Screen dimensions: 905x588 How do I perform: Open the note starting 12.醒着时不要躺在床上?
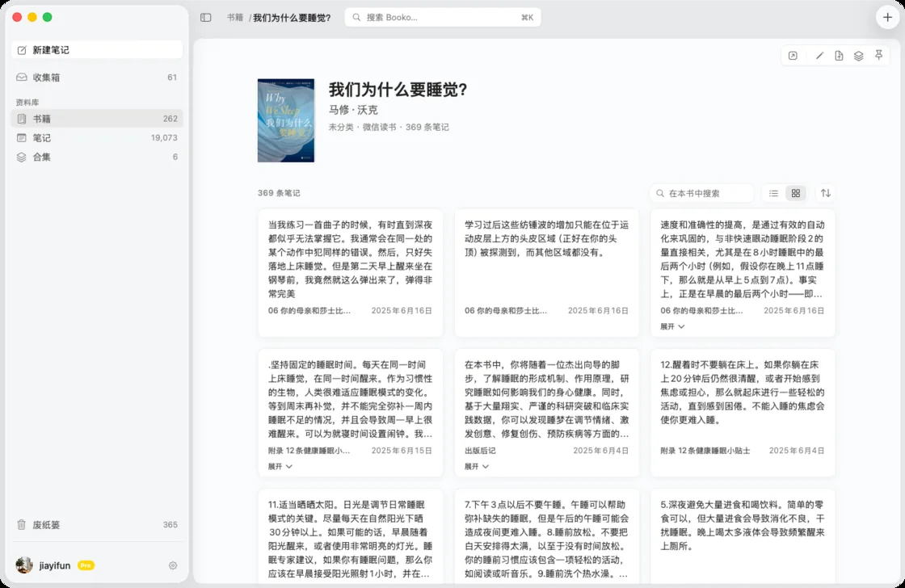(x=743, y=413)
